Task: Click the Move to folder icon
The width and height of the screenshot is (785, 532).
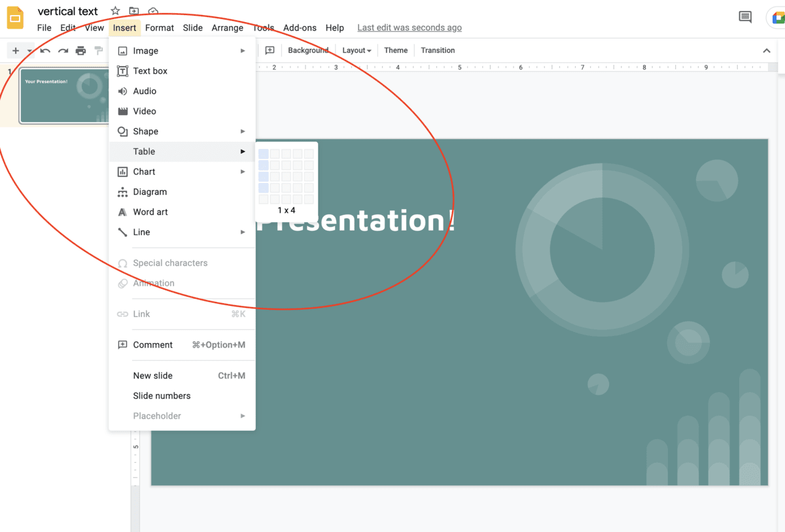Action: tap(134, 11)
